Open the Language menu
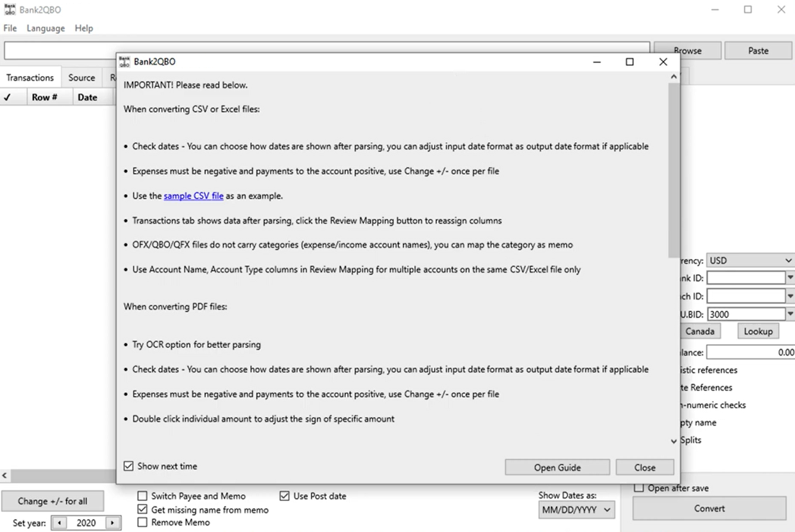 [46, 28]
